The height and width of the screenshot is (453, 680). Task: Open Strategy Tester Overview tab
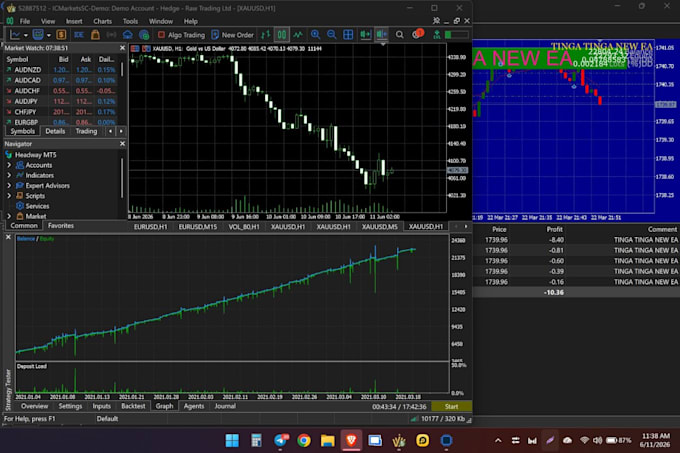point(34,406)
